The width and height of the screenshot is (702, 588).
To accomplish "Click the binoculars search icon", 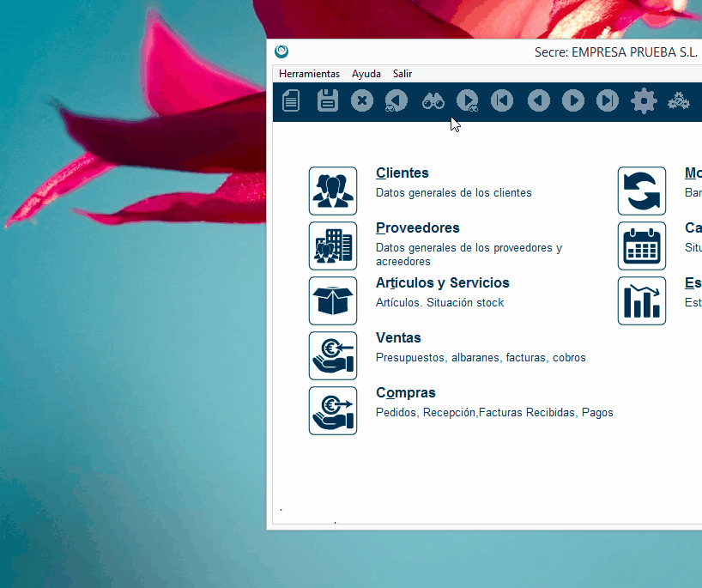I will (x=433, y=101).
